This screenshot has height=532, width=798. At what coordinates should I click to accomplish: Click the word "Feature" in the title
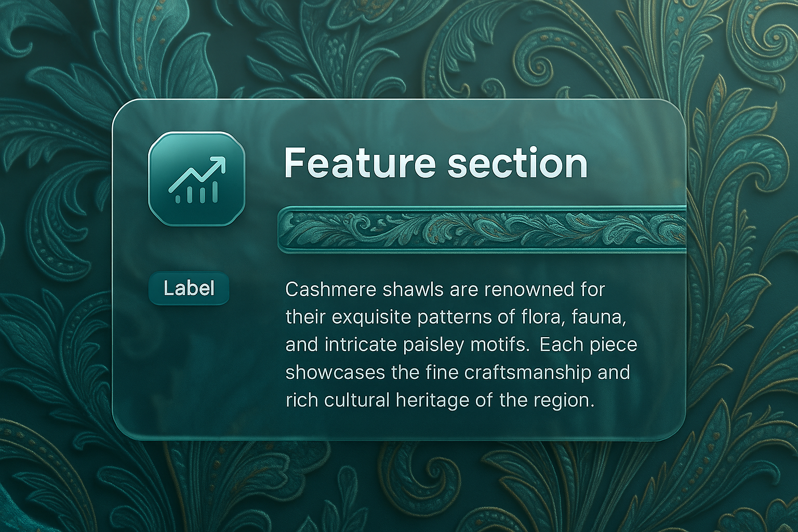click(360, 163)
